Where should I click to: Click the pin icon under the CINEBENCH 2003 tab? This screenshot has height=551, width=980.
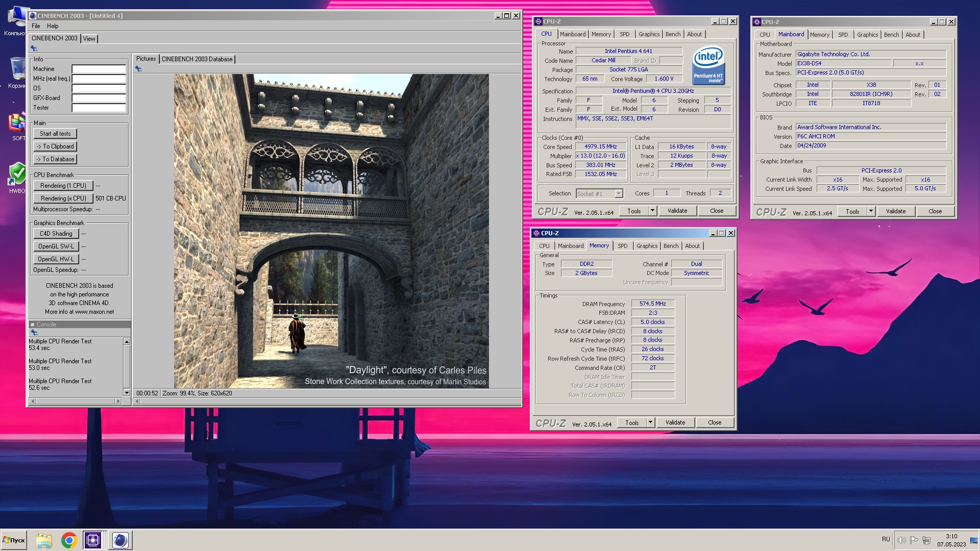[34, 48]
